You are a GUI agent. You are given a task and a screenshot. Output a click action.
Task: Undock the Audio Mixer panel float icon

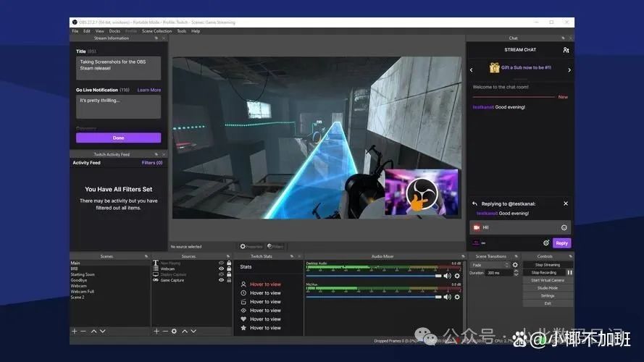[463, 256]
